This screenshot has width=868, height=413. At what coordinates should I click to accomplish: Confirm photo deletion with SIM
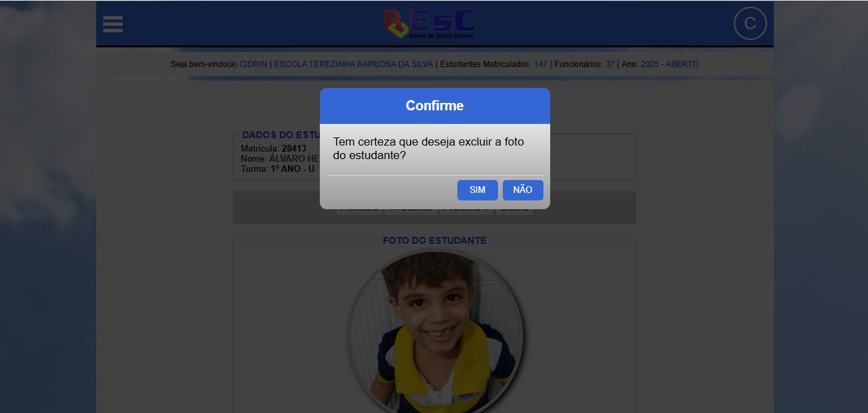click(478, 190)
